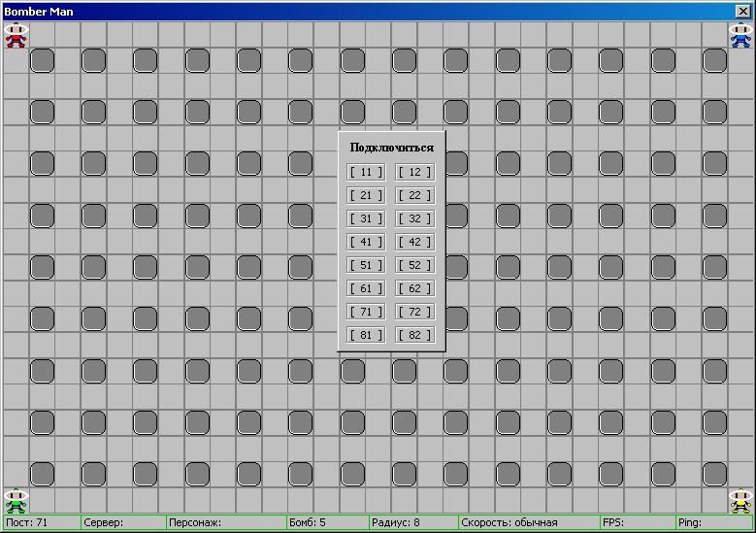Viewport: 756px width, 533px height.
Task: Connect to post [ 82 ]
Action: (x=414, y=335)
